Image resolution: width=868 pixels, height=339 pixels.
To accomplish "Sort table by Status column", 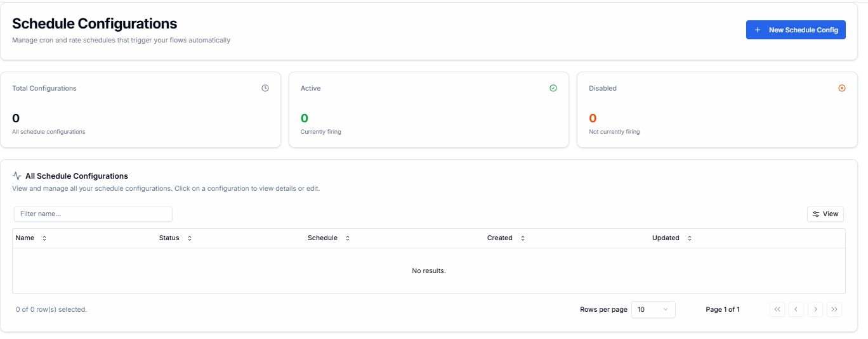I will [176, 238].
